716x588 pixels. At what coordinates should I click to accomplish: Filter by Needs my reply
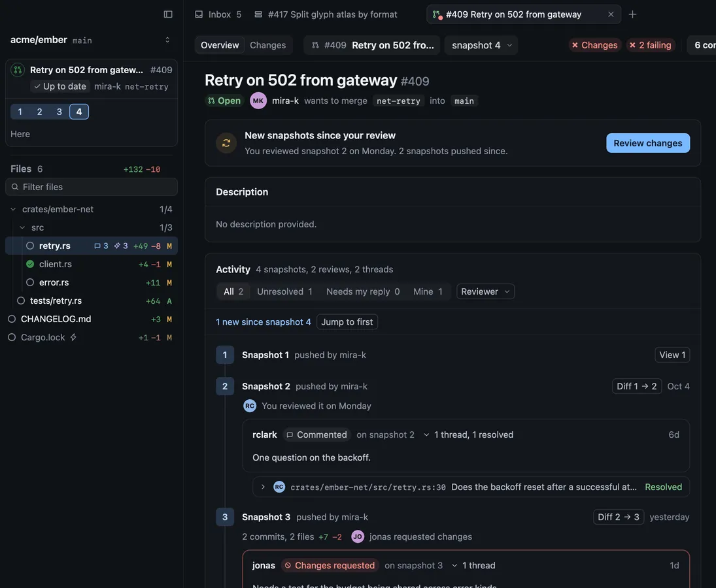click(362, 291)
